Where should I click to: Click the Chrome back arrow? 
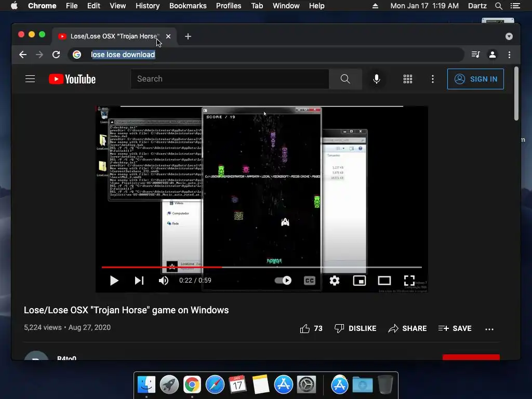coord(23,55)
